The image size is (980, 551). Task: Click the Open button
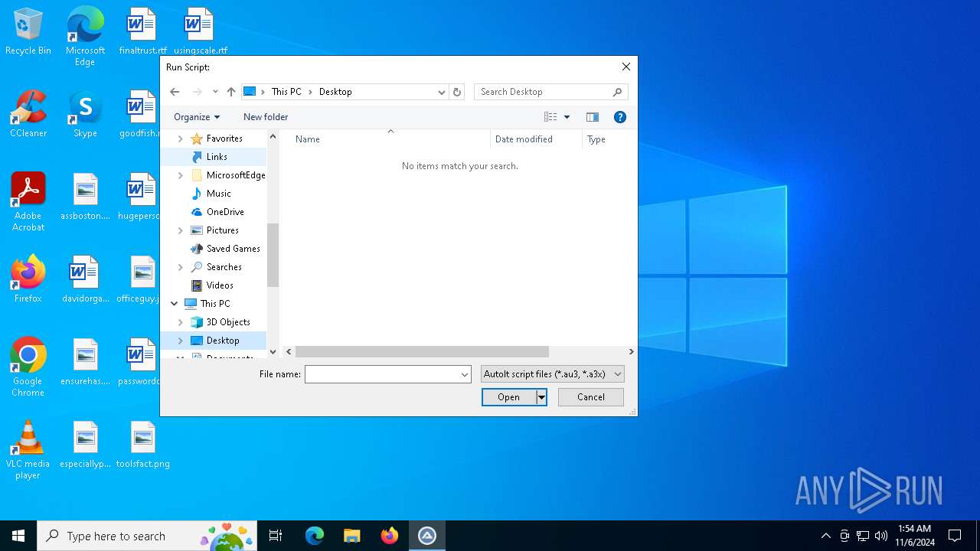point(508,397)
